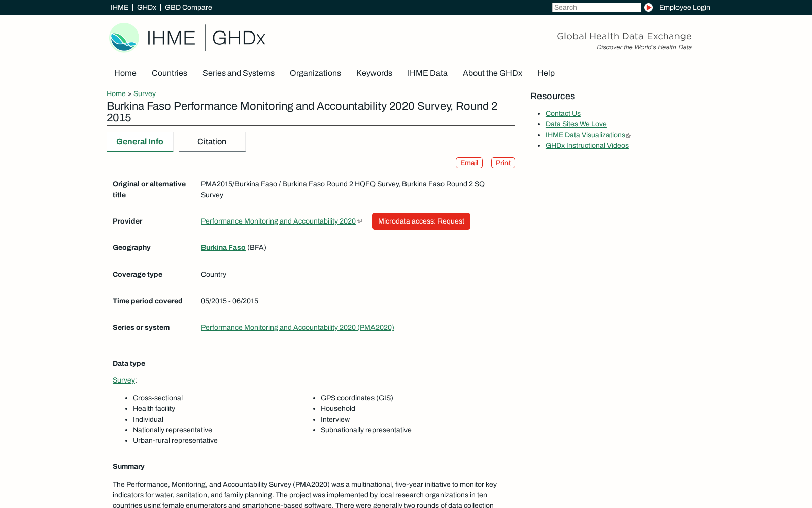This screenshot has width=812, height=508.
Task: Click the 'Cross-sectional' list item
Action: tap(158, 398)
